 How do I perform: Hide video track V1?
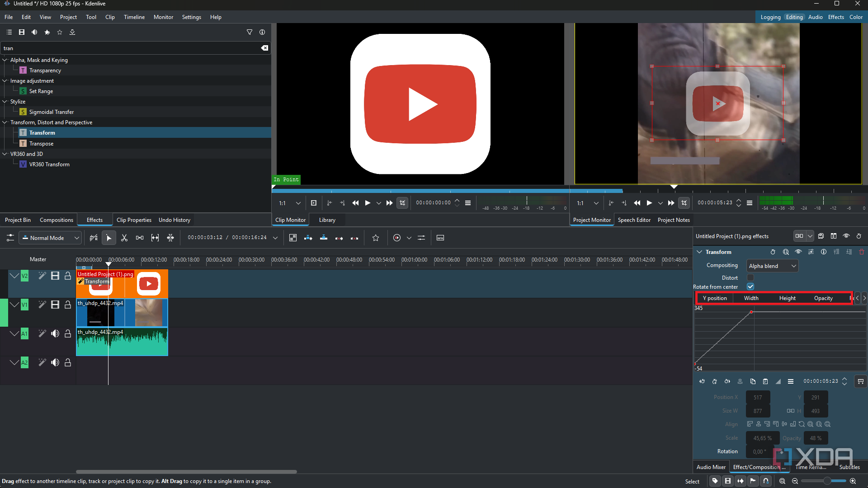tap(55, 305)
